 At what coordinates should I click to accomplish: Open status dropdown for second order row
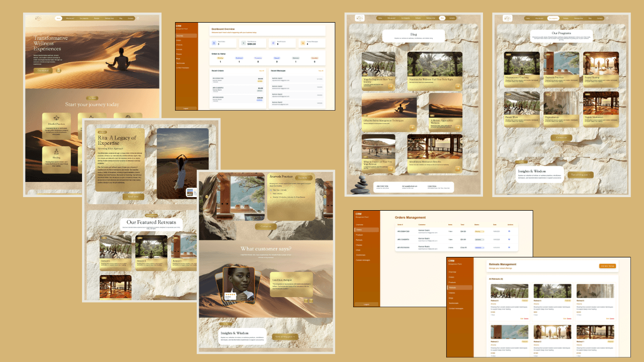click(479, 239)
